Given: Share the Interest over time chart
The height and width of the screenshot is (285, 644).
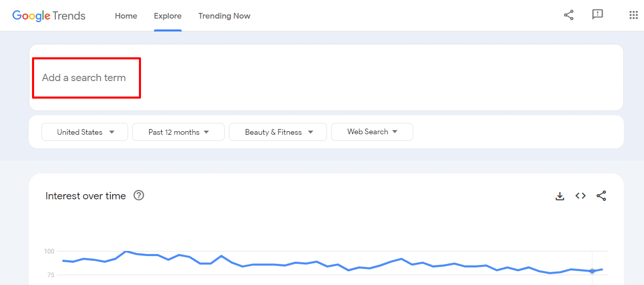Looking at the screenshot, I should [x=601, y=196].
